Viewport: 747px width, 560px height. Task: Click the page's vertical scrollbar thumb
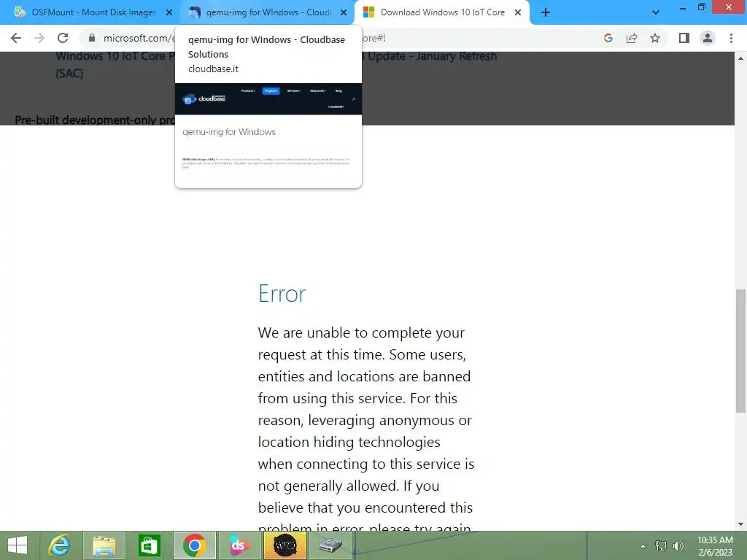tap(740, 351)
